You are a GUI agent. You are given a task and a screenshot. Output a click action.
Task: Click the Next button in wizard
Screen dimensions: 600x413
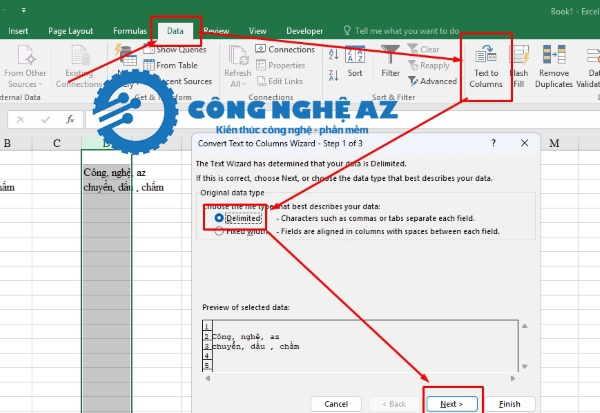coord(452,404)
